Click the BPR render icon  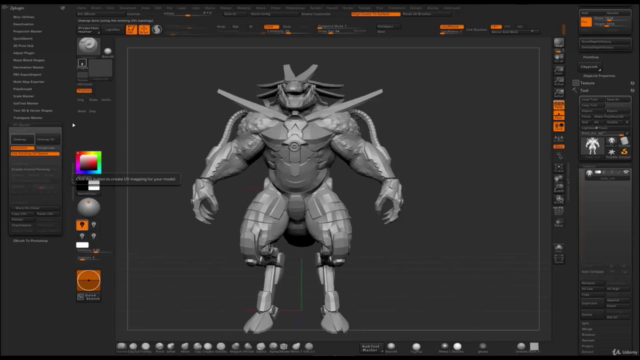(x=559, y=42)
